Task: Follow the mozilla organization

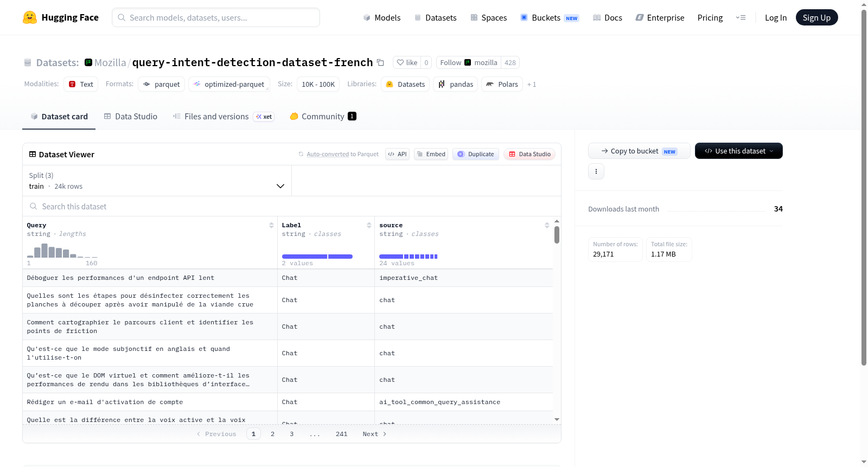Action: (468, 62)
